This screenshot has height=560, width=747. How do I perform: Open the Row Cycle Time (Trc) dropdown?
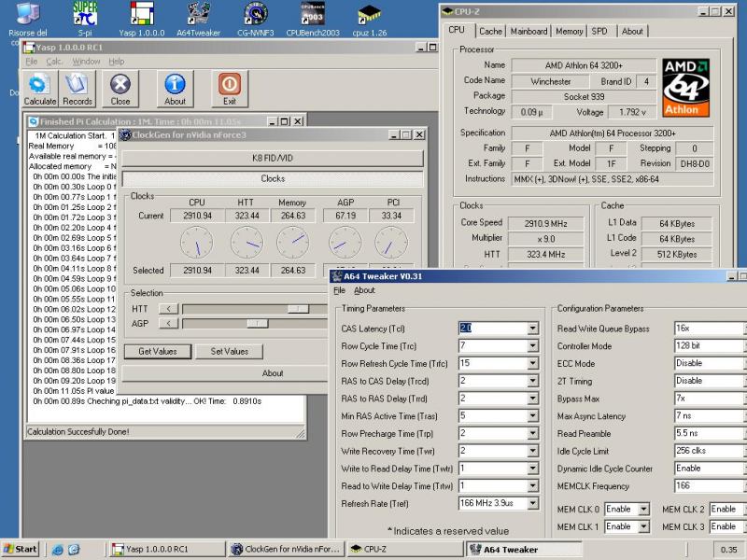[533, 345]
